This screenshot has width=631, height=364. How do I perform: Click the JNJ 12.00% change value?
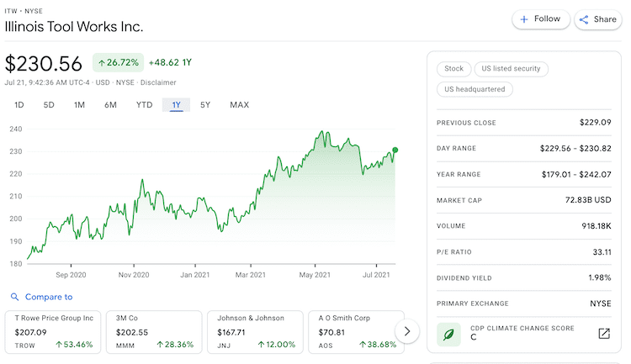(277, 345)
